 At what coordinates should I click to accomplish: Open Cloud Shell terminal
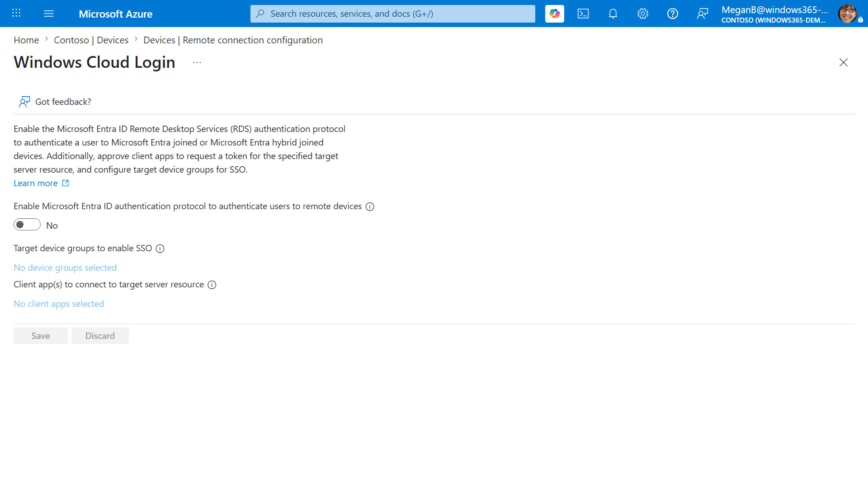[583, 14]
